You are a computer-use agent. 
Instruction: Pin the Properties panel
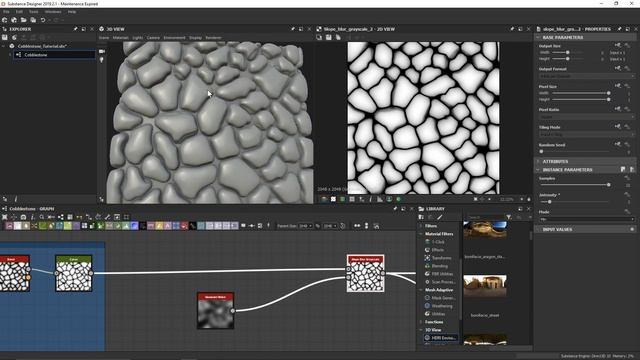tap(620, 29)
